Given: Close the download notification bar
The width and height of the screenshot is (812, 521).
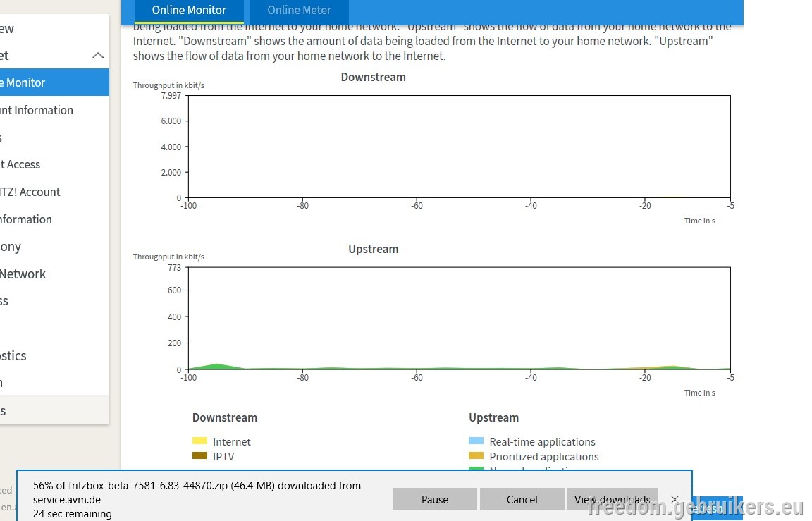Looking at the screenshot, I should (675, 499).
